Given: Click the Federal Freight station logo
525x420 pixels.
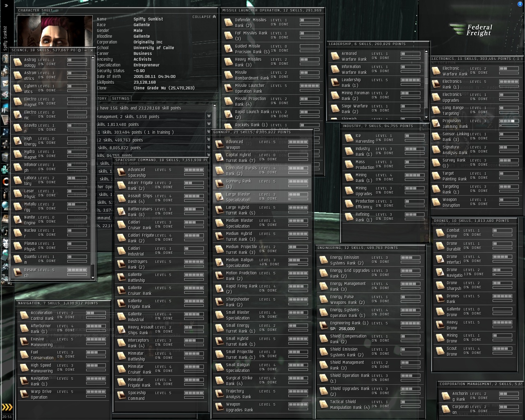Looking at the screenshot, I should pos(471,30).
